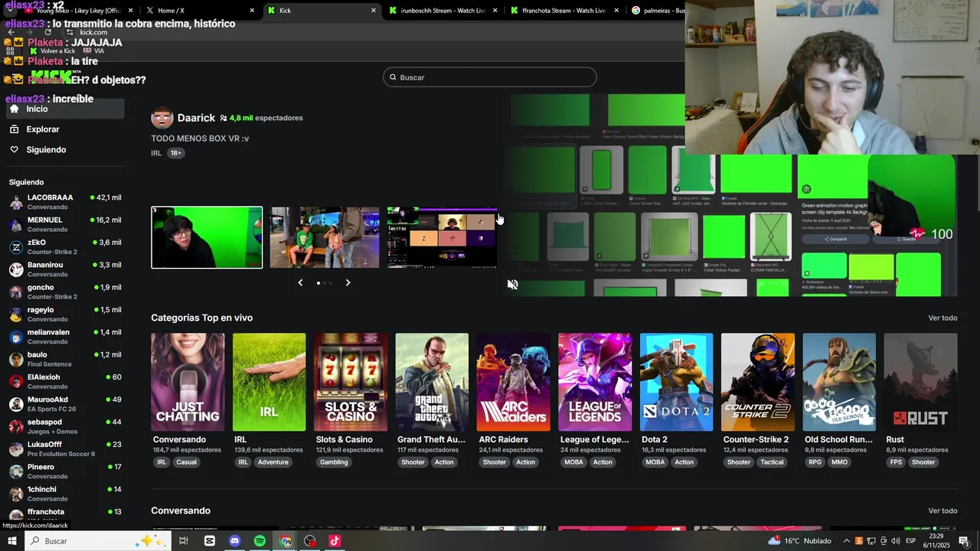Open baulo avatar in Siguiendo list
This screenshot has width=980, height=551.
coord(16,359)
